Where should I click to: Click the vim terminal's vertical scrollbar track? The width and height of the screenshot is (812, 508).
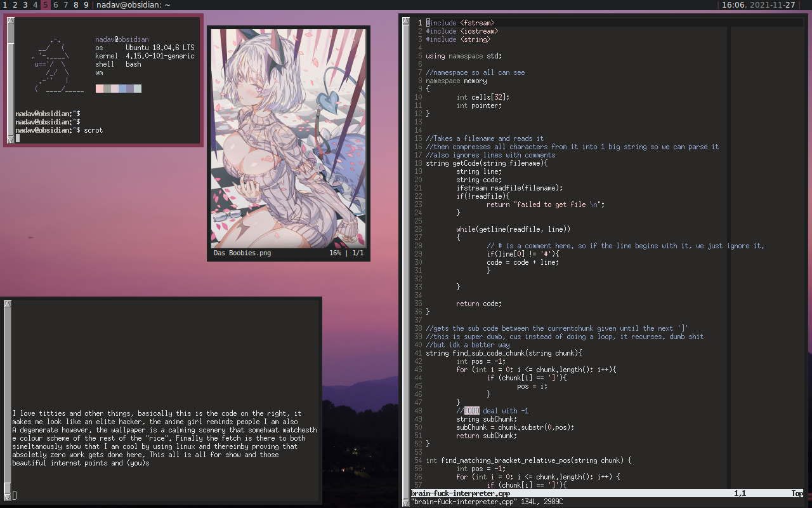point(406,262)
